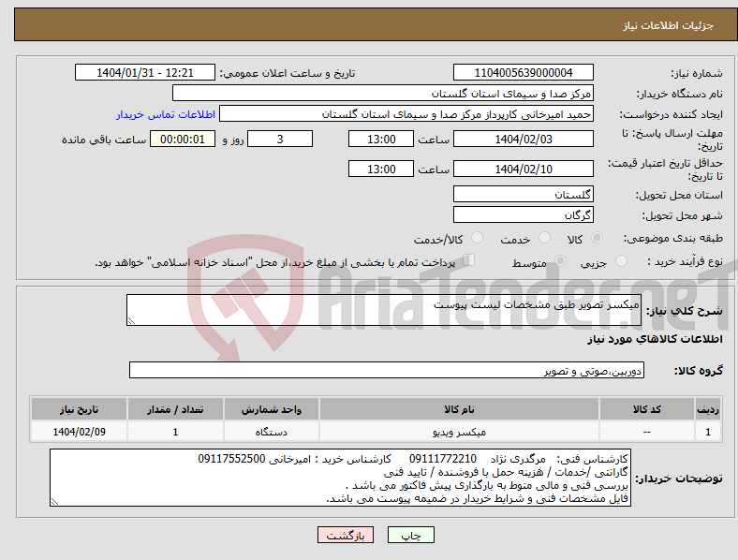Screen dimensions: 738x560
Task: Click the price validity time 13:00 field
Action: pos(381,169)
